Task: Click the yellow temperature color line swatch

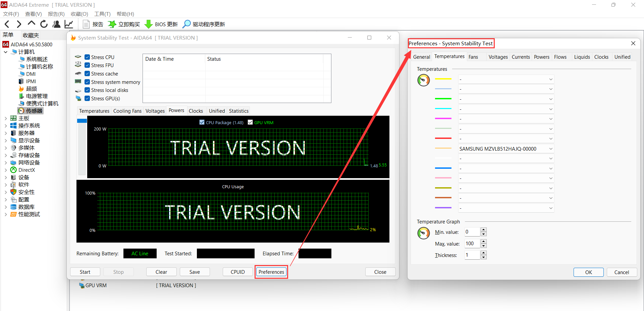Action: (443, 79)
